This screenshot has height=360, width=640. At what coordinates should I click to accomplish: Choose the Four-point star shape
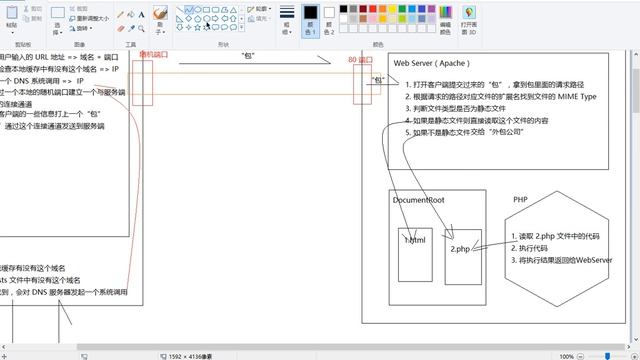click(x=189, y=28)
